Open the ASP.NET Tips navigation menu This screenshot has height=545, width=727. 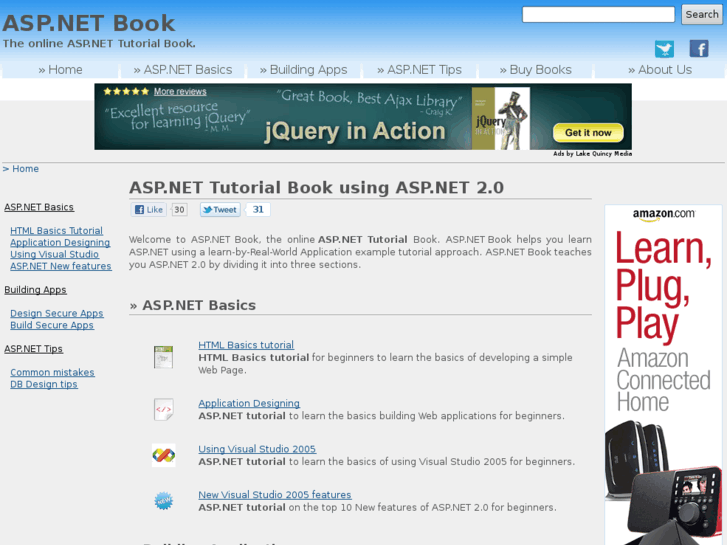[419, 70]
